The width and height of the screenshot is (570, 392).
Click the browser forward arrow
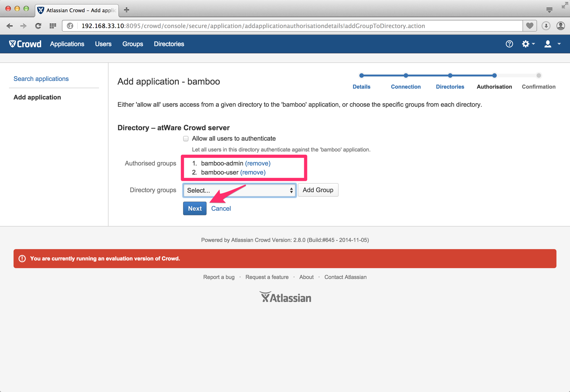pyautogui.click(x=23, y=26)
